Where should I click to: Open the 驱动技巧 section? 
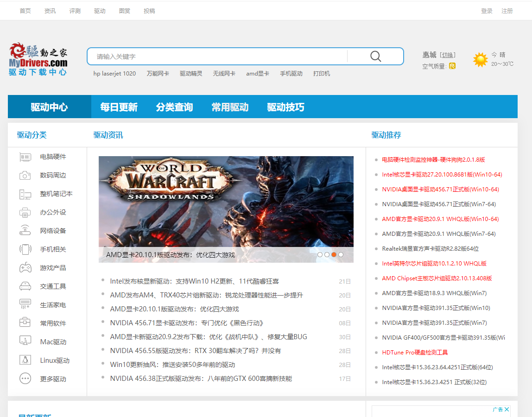[x=285, y=107]
